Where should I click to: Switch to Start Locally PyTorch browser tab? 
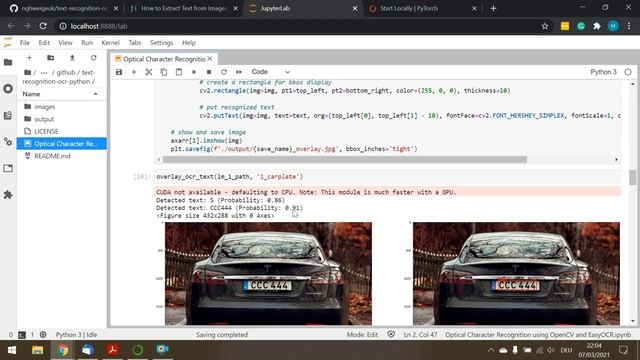point(422,8)
